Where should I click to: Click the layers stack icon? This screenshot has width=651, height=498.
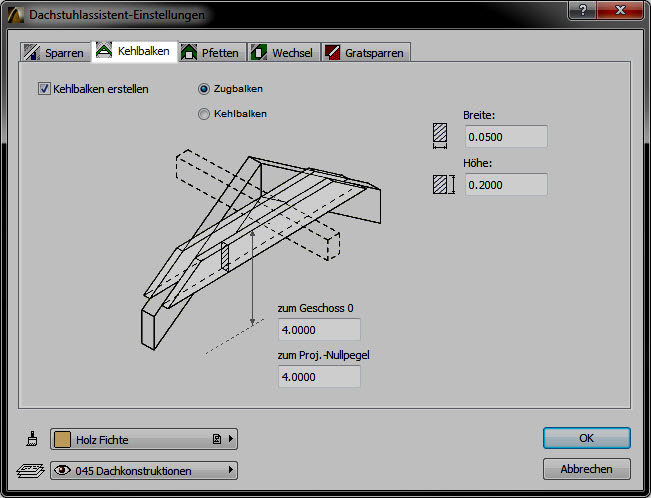pos(30,471)
